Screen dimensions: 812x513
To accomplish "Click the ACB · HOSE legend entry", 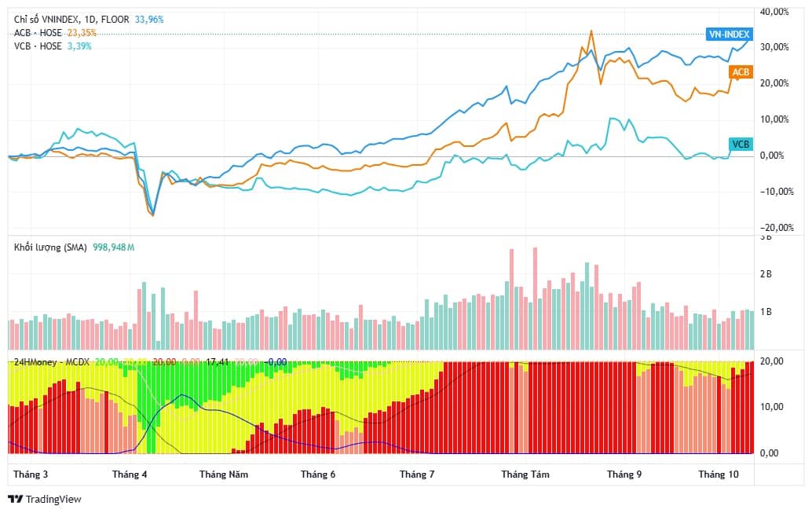I will (38, 32).
